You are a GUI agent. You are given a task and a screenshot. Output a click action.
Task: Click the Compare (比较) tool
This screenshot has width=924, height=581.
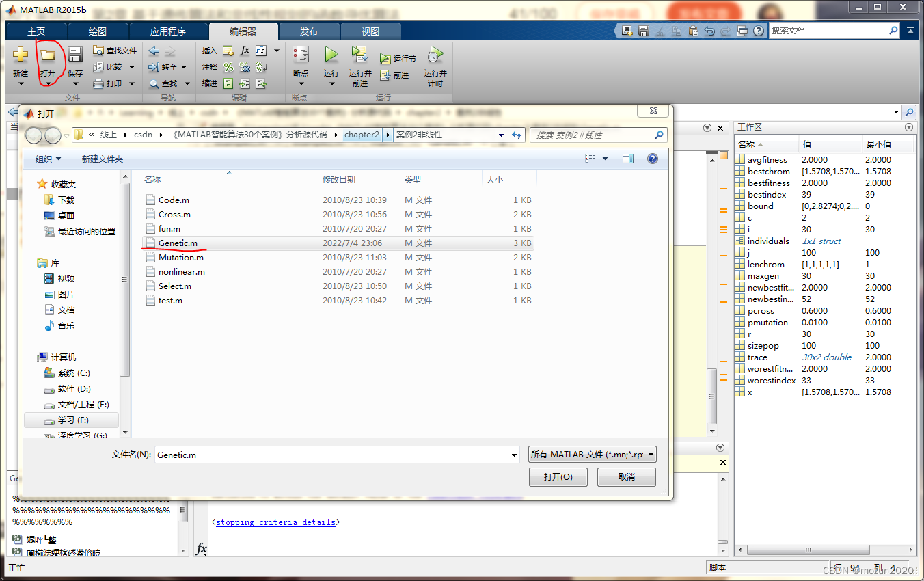pyautogui.click(x=108, y=67)
